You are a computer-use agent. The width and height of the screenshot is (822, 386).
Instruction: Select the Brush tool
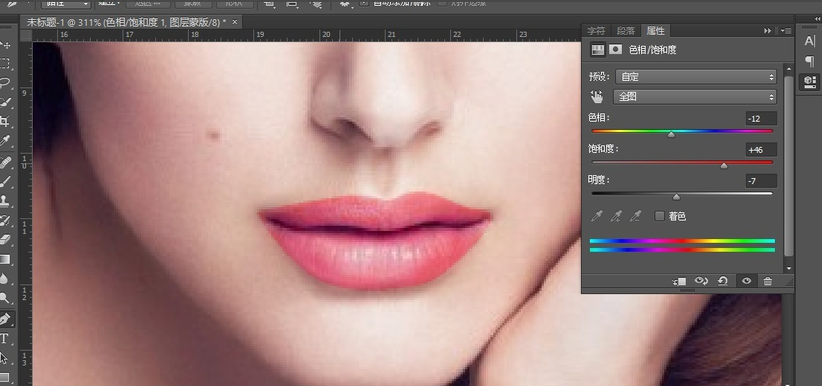tap(5, 182)
